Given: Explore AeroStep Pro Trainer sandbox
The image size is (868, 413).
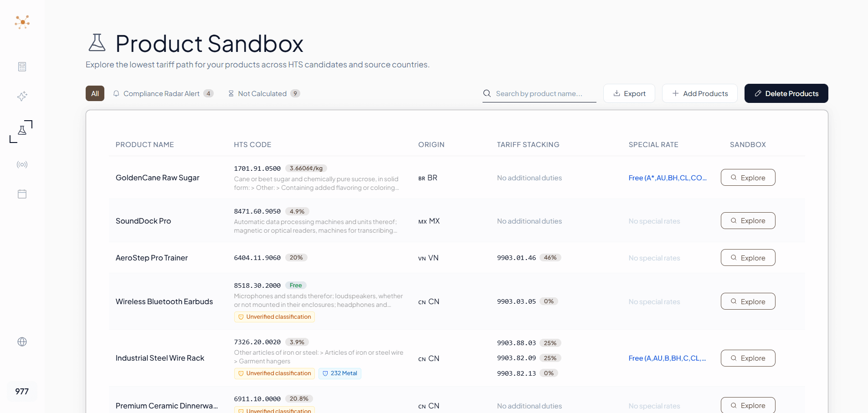Looking at the screenshot, I should point(748,258).
